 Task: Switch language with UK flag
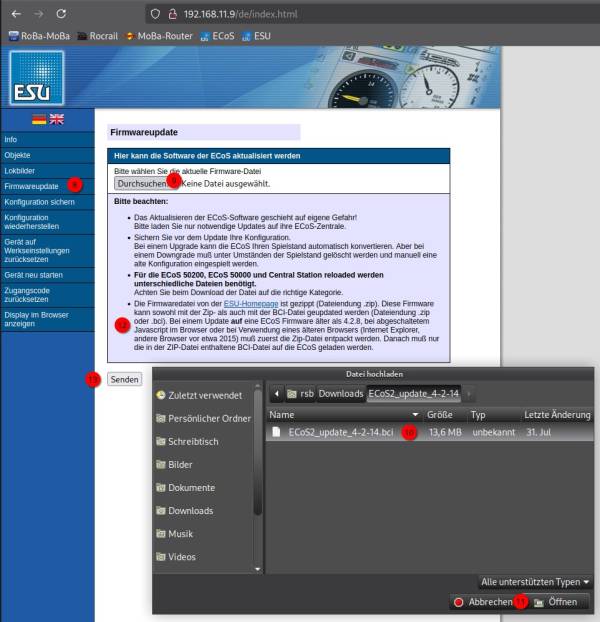(x=56, y=119)
